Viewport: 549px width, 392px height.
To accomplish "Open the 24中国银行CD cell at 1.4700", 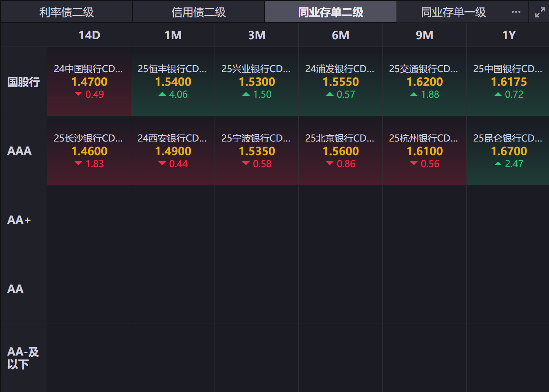I will coord(89,82).
